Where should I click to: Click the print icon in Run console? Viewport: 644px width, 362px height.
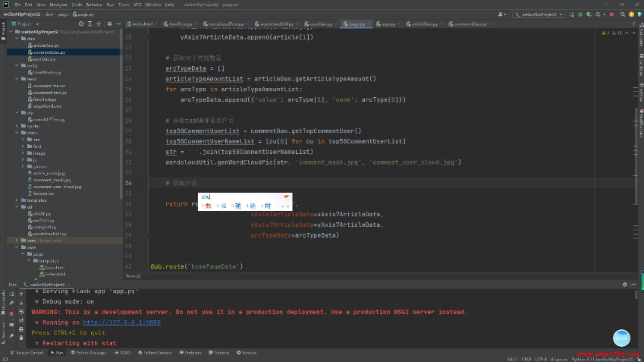21,329
